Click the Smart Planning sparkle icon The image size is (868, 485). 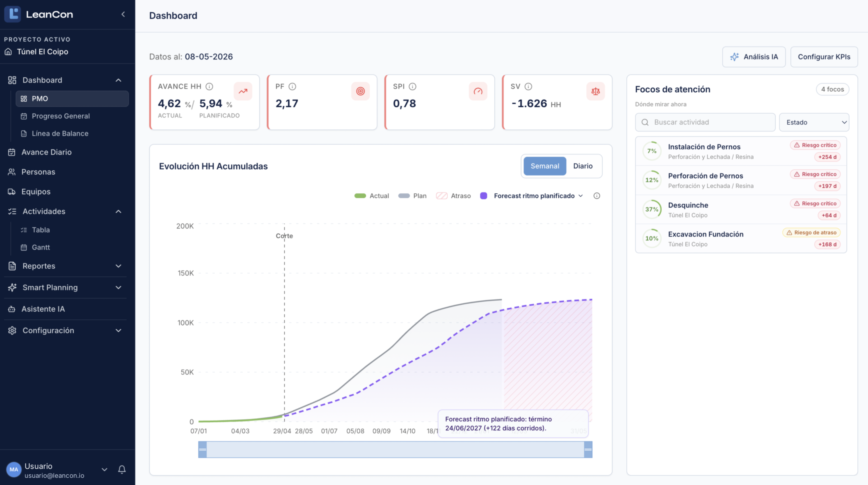[12, 287]
